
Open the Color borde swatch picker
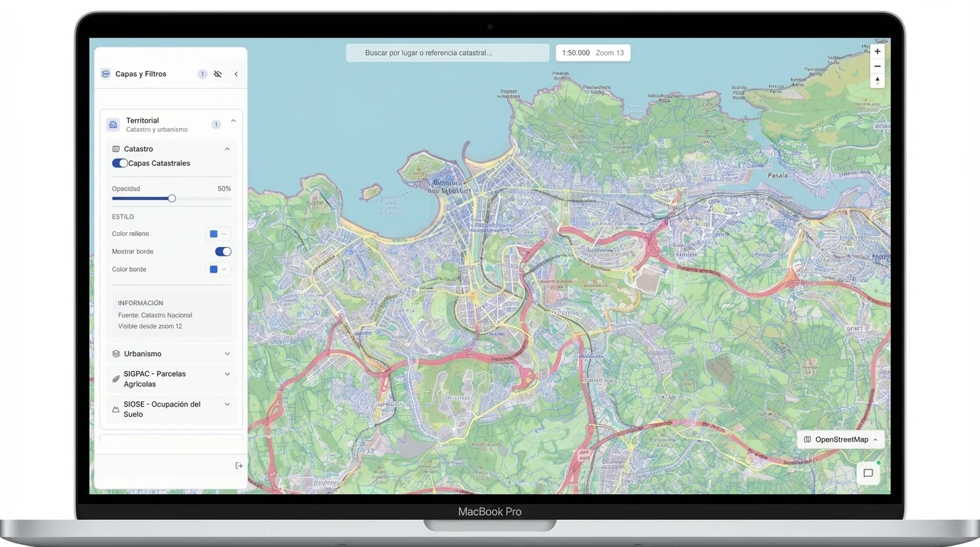pyautogui.click(x=218, y=269)
